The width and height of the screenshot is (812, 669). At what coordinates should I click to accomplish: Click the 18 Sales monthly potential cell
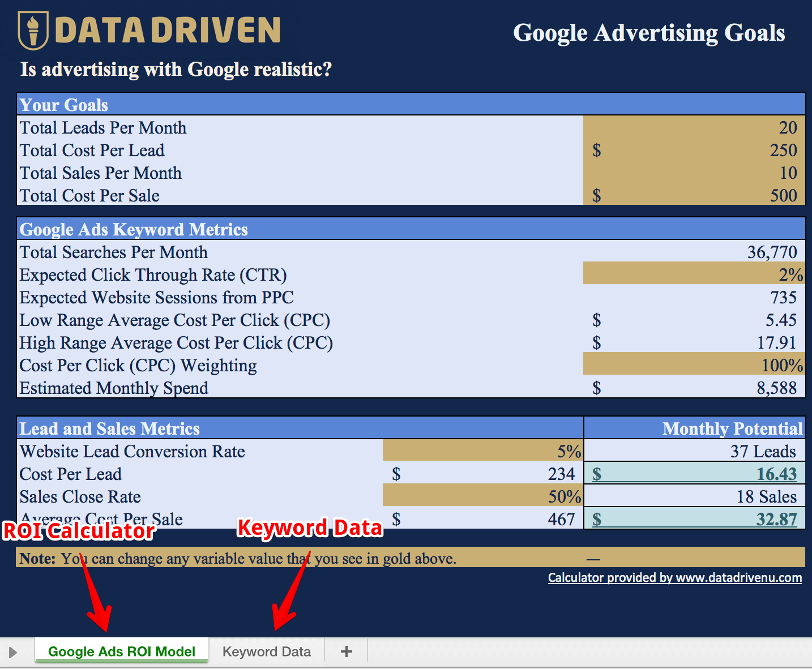(695, 496)
